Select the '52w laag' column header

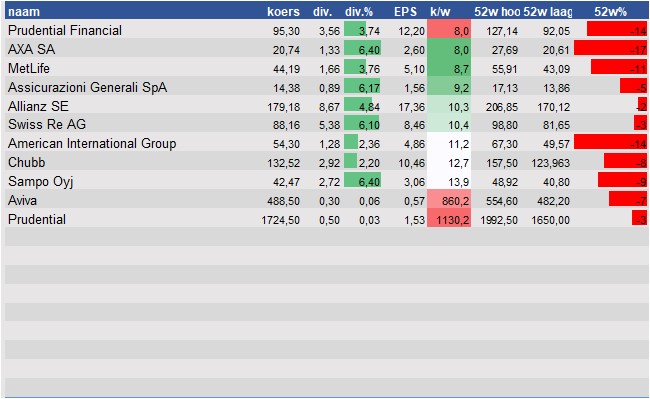(x=548, y=12)
